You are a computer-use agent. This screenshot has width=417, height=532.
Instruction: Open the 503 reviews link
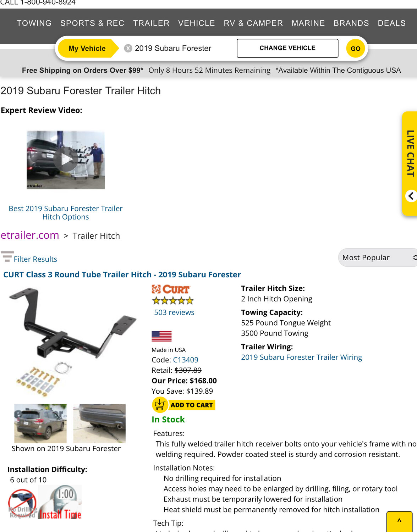tap(174, 312)
